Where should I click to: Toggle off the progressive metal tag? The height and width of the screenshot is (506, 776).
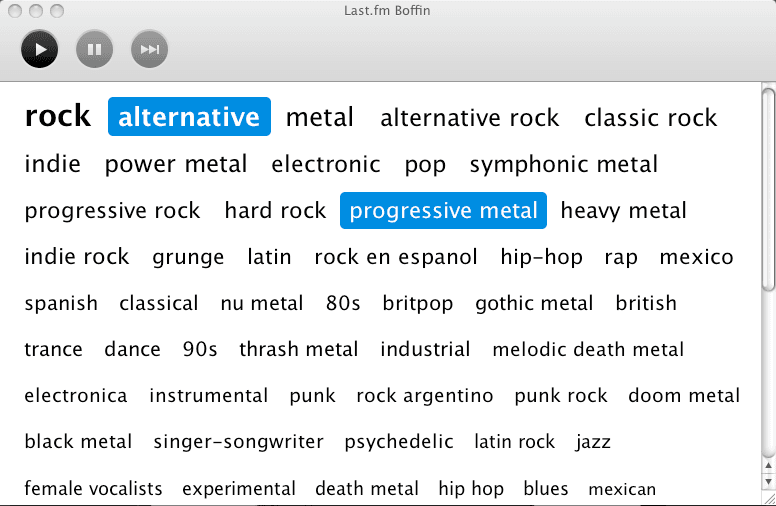point(443,211)
